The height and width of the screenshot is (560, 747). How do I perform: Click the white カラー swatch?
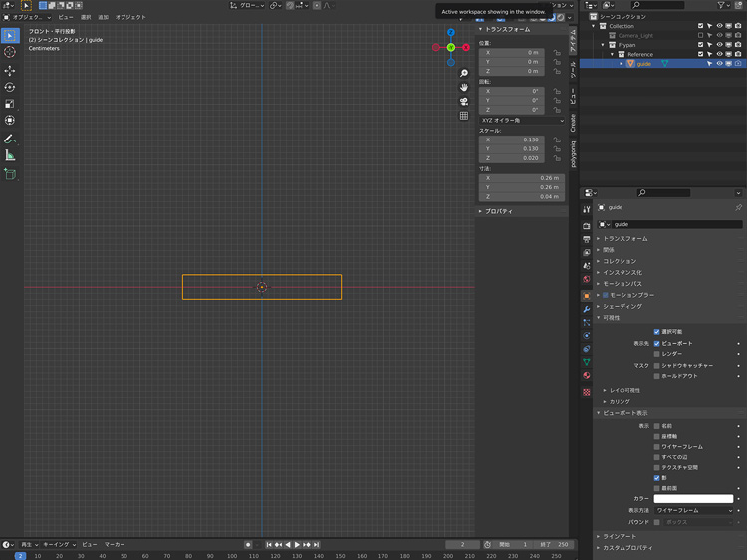[x=693, y=499]
